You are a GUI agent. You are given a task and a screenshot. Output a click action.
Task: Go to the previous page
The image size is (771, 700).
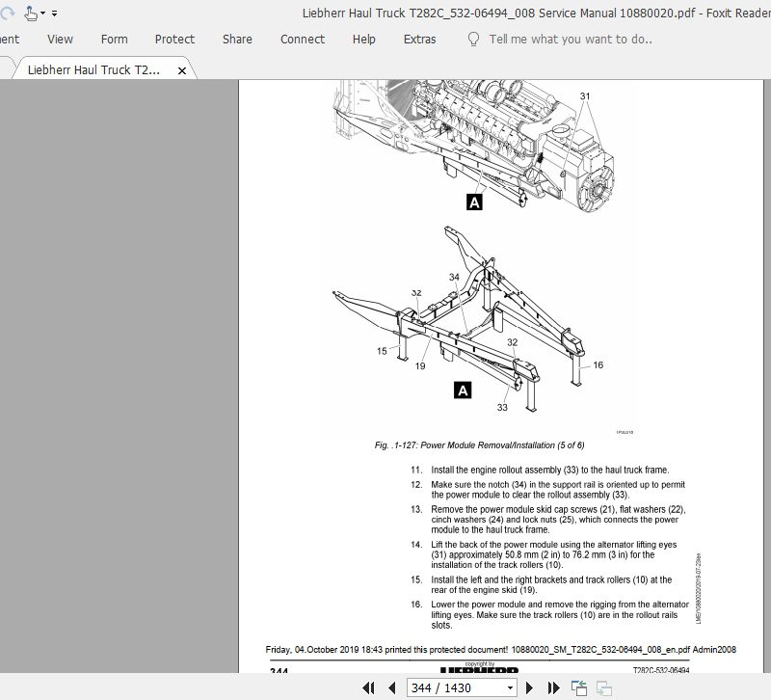pyautogui.click(x=392, y=687)
